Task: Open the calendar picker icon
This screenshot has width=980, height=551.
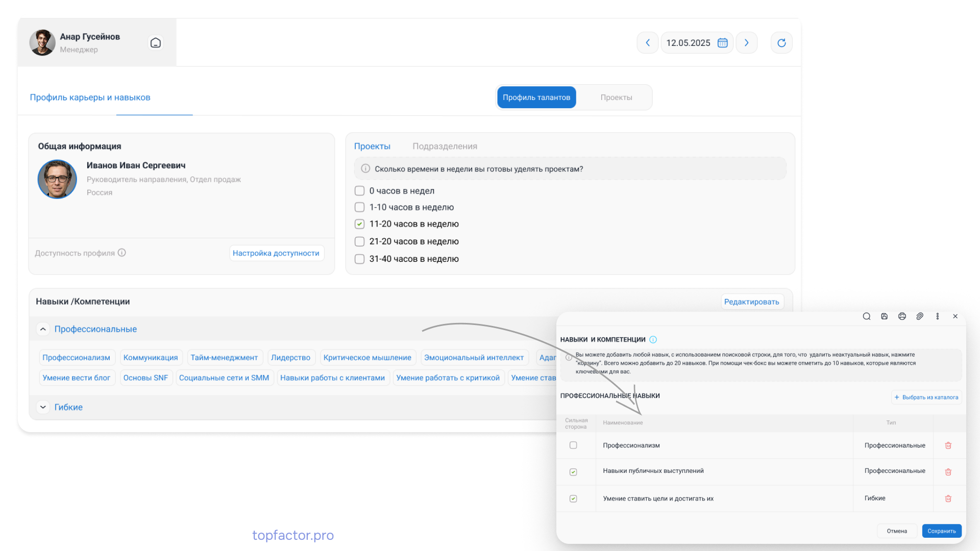Action: tap(722, 43)
